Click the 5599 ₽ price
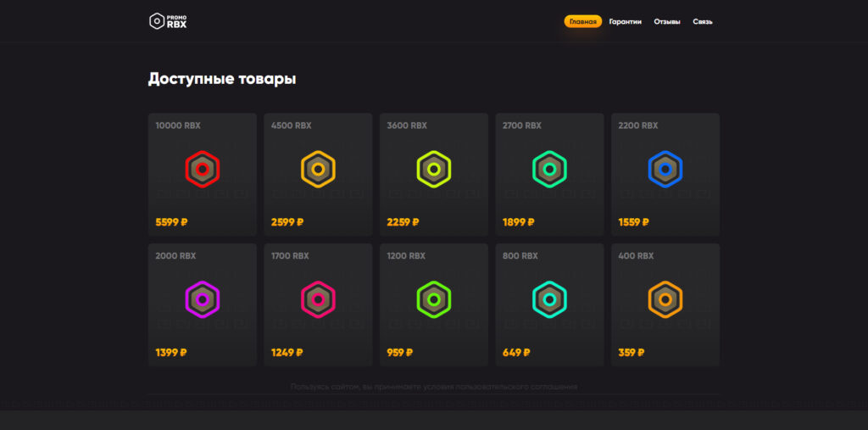The width and height of the screenshot is (868, 430). pos(171,222)
